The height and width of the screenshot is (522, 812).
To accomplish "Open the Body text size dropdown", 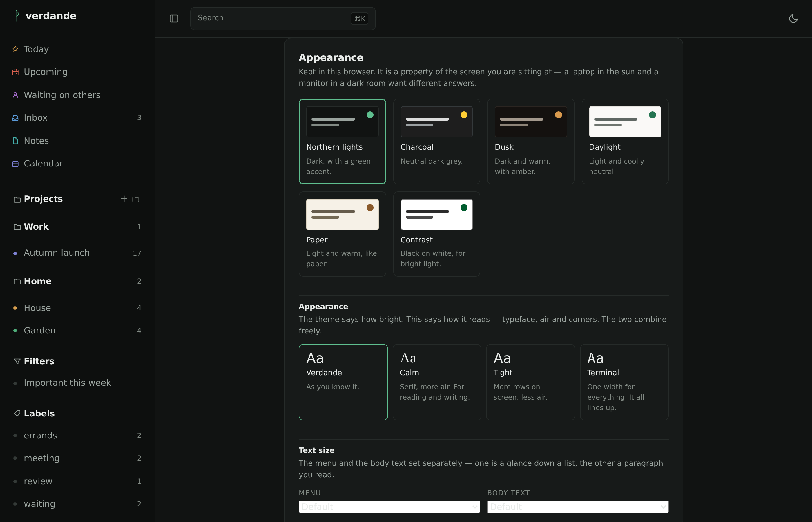I will point(577,507).
